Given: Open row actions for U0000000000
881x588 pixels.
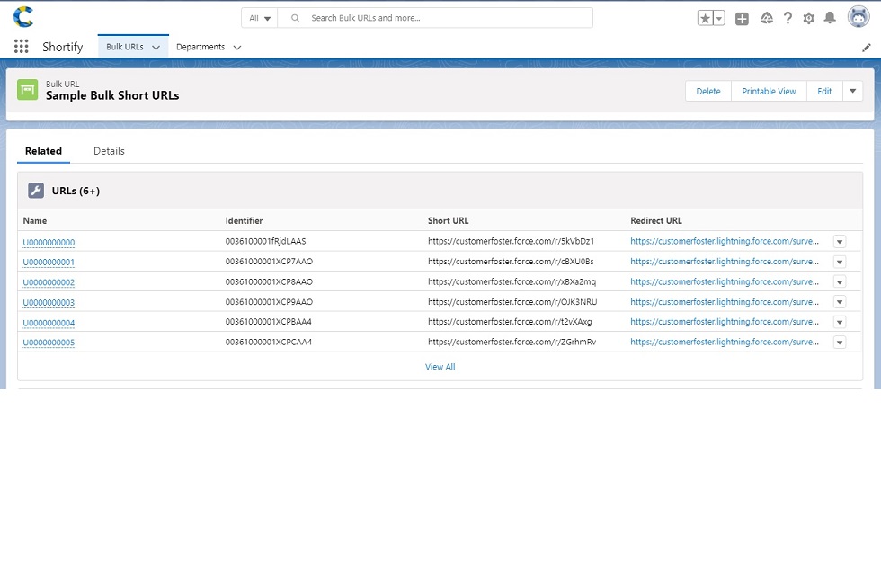Looking at the screenshot, I should (839, 242).
